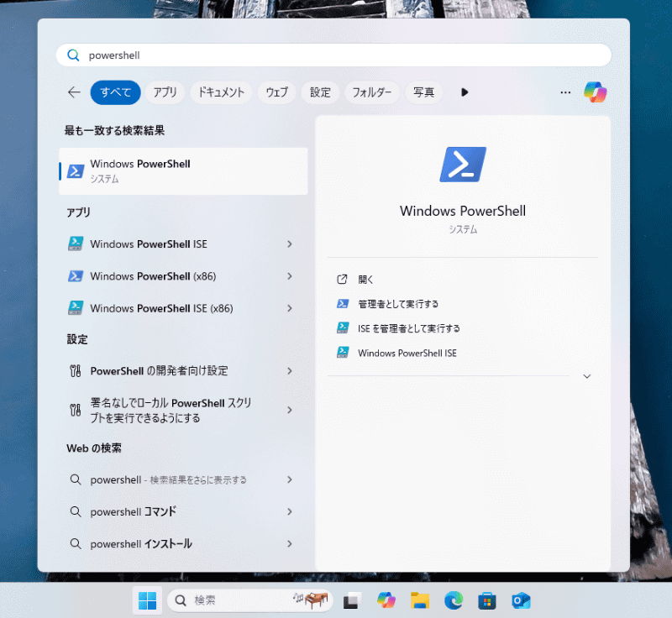This screenshot has height=618, width=672.
Task: Open the three-dot options menu
Action: [x=565, y=92]
